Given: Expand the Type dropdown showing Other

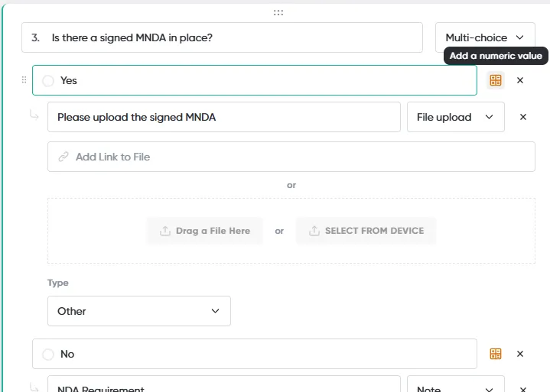Looking at the screenshot, I should [139, 311].
